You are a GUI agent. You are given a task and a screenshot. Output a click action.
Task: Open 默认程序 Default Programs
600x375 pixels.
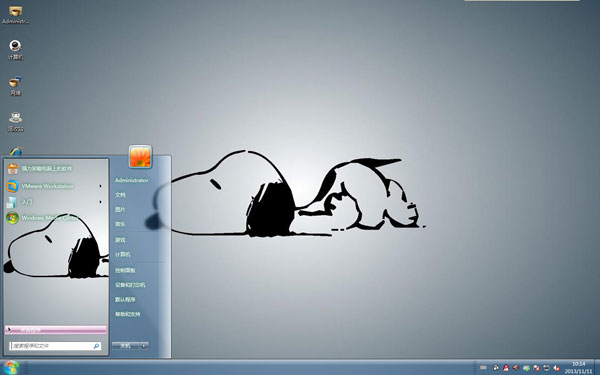click(x=126, y=300)
